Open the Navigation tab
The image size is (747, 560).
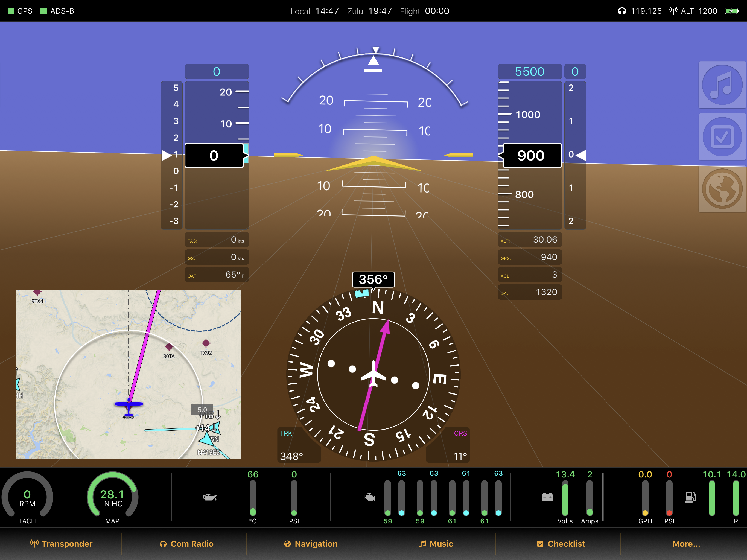(x=311, y=543)
